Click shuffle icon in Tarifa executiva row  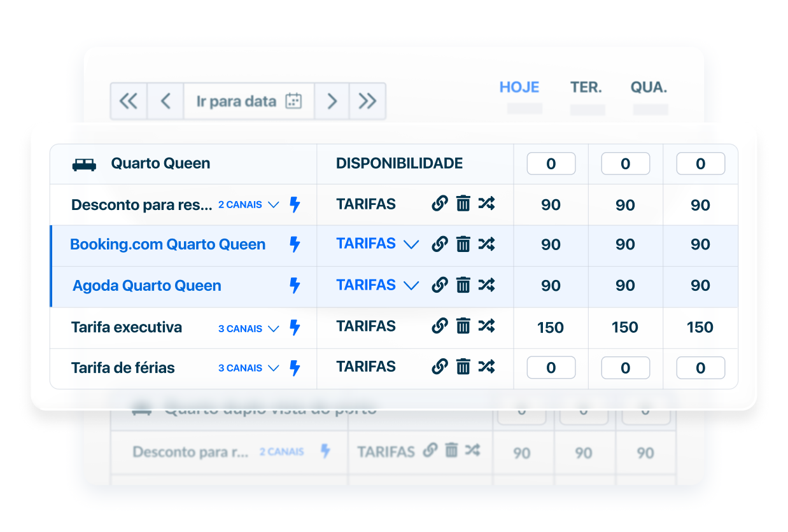pyautogui.click(x=486, y=326)
